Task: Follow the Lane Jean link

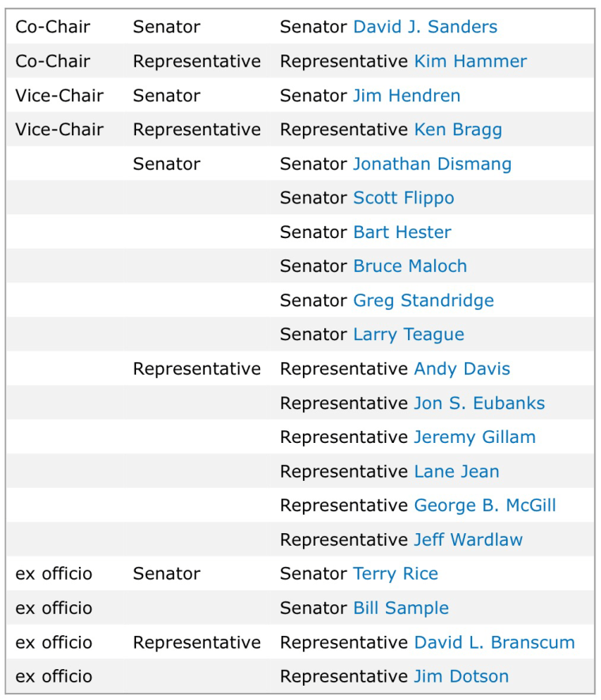Action: (456, 471)
